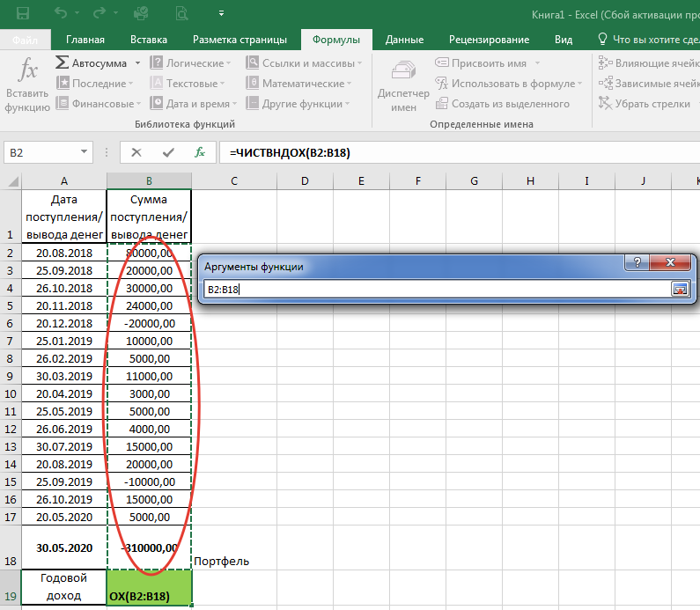This screenshot has height=610, width=700.
Task: Open Ссылки и массивы functions list
Action: coord(304,62)
